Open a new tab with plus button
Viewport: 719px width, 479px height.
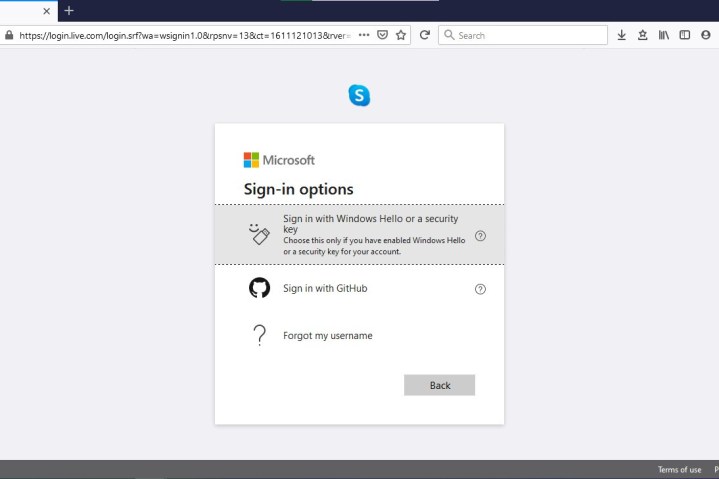(x=69, y=11)
